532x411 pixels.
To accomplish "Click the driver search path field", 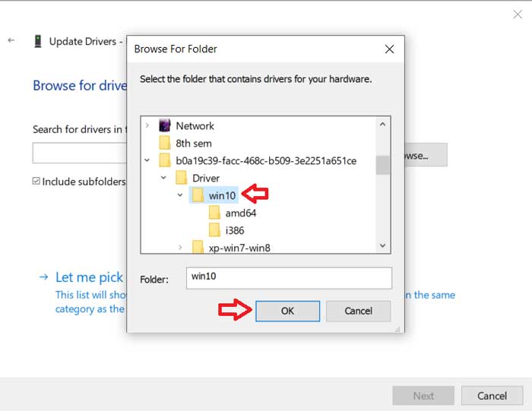I will tap(80, 153).
